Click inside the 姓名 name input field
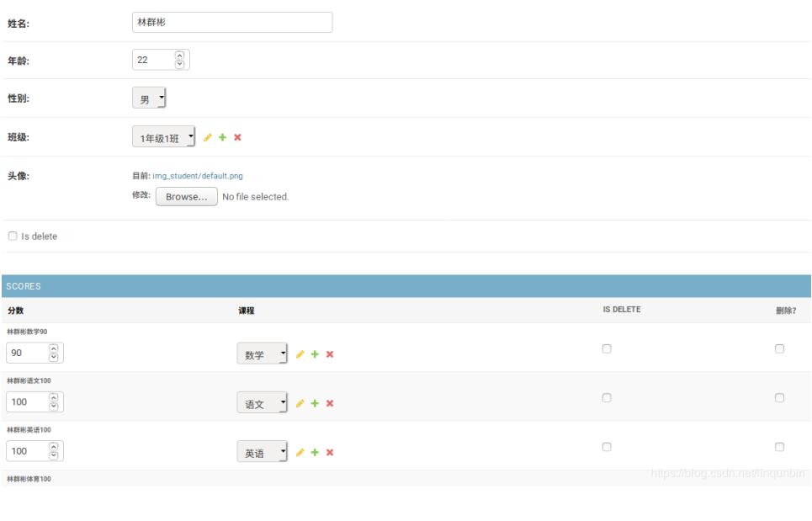This screenshot has height=521, width=812. tap(231, 22)
